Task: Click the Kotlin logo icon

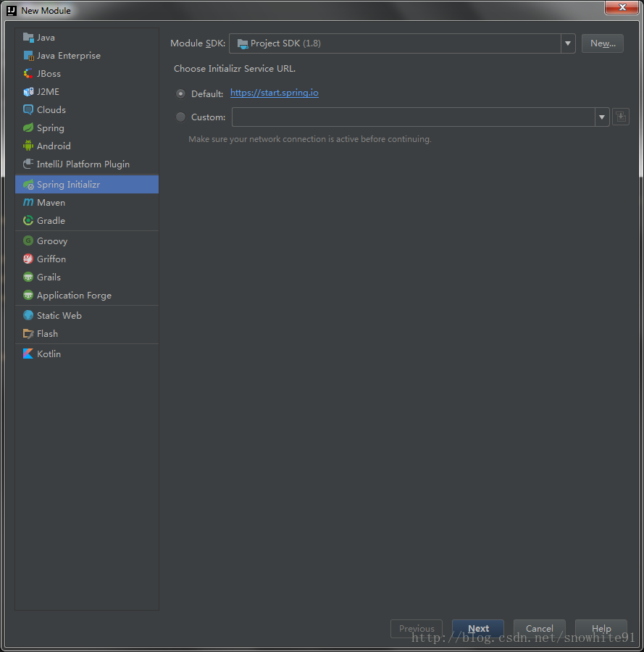Action: pos(28,354)
